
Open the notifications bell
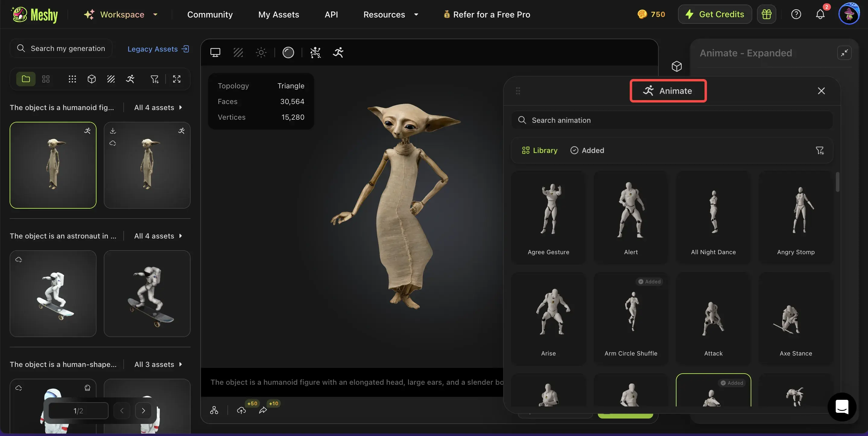coord(820,14)
